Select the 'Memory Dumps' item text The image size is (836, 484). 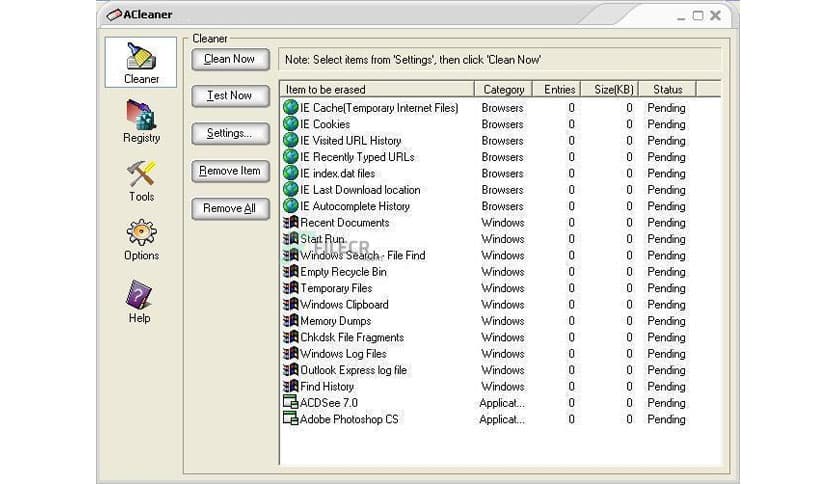pos(335,321)
